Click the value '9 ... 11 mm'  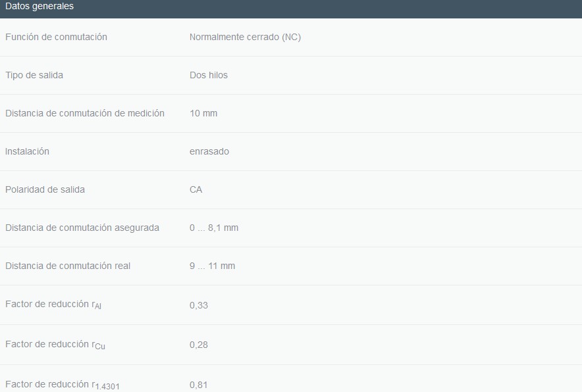pyautogui.click(x=212, y=266)
